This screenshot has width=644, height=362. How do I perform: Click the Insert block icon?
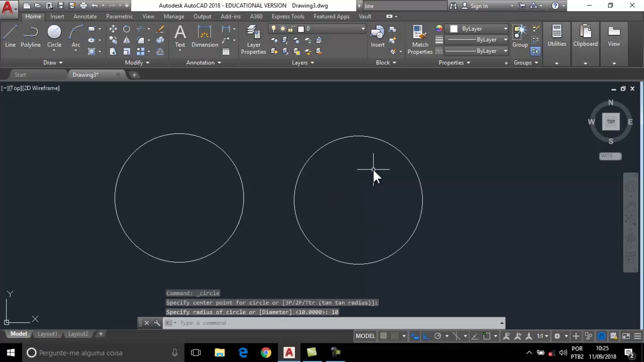[377, 37]
